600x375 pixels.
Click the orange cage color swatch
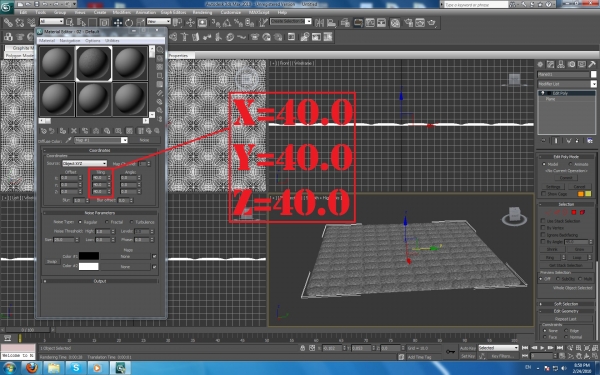point(580,194)
